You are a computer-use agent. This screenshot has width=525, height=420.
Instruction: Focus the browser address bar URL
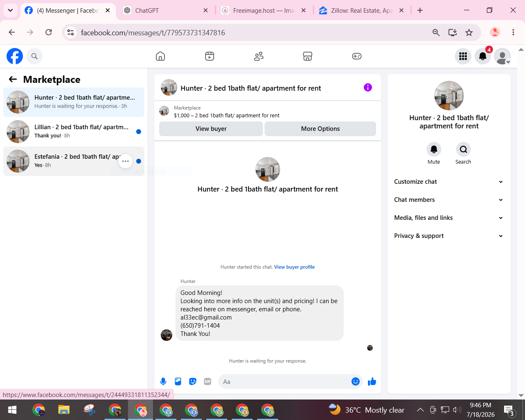click(153, 32)
